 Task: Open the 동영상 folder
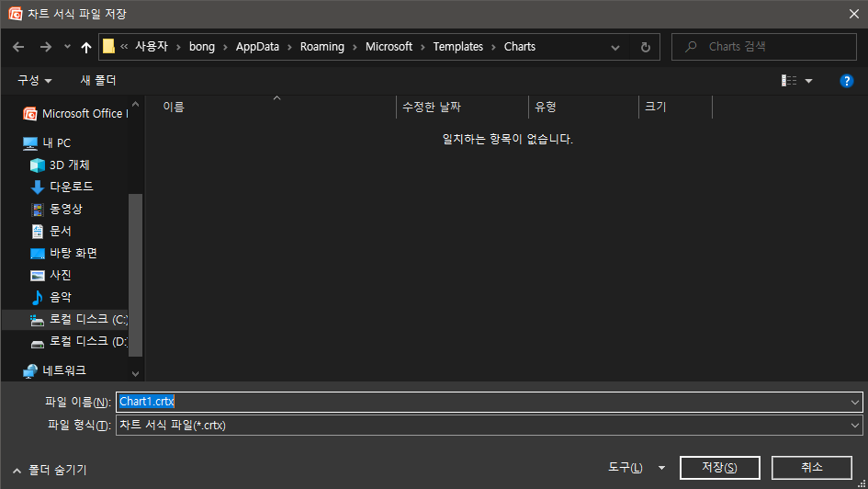(56, 209)
